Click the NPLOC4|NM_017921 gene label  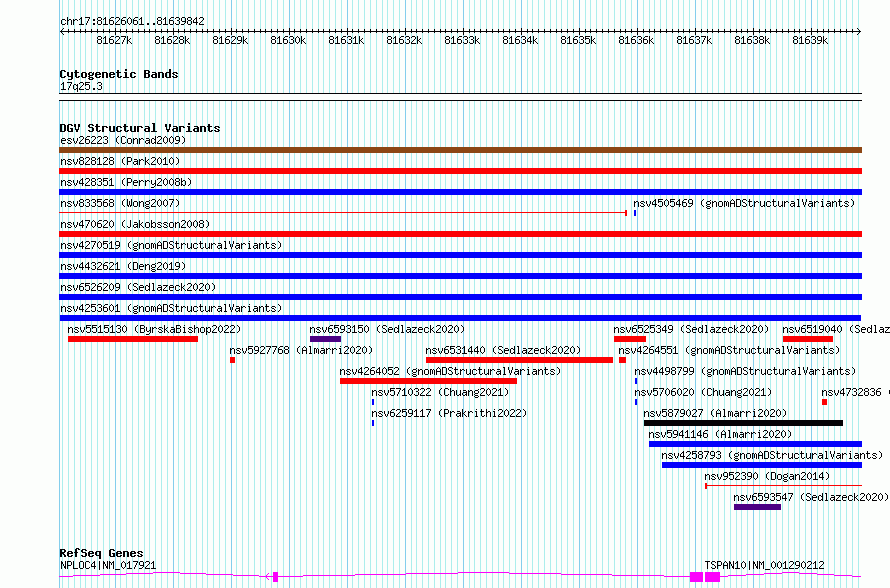point(108,565)
